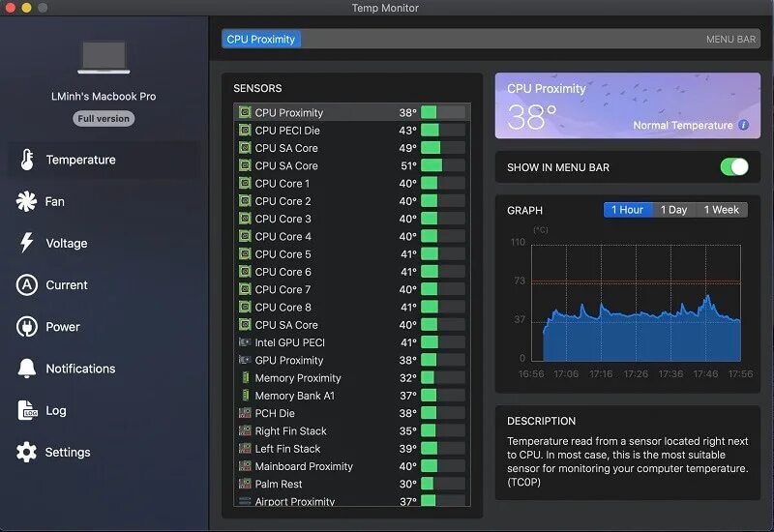Select the CPU Core 3 sensor row
Image resolution: width=774 pixels, height=532 pixels.
point(352,219)
